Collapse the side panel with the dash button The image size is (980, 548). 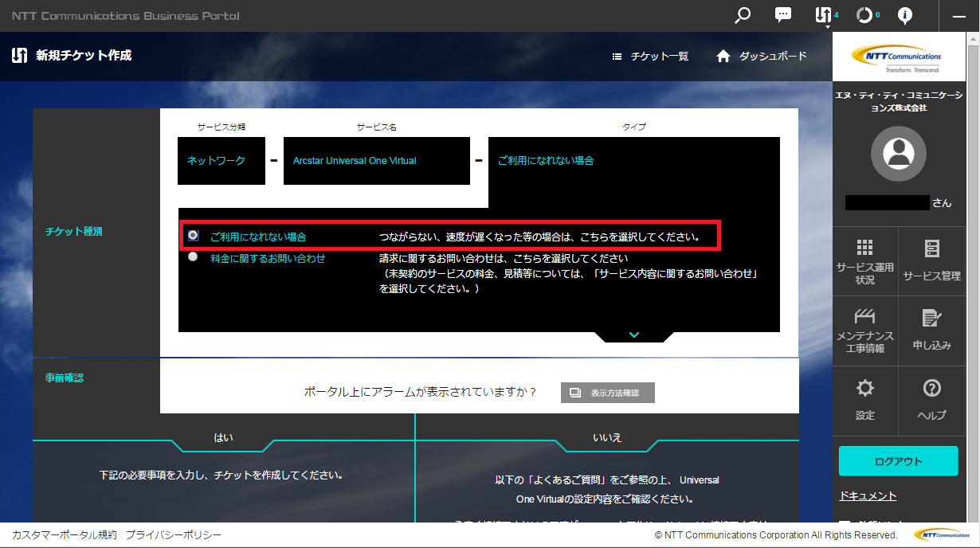(x=958, y=16)
